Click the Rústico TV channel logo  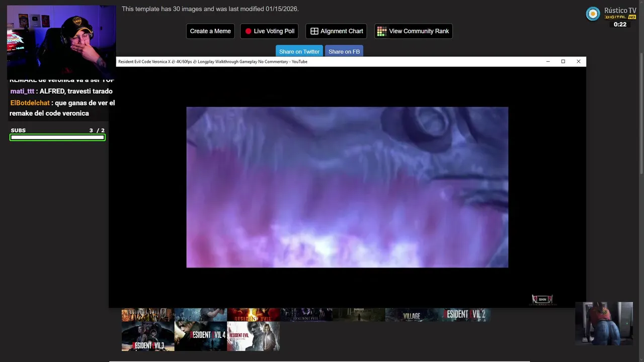(x=593, y=14)
